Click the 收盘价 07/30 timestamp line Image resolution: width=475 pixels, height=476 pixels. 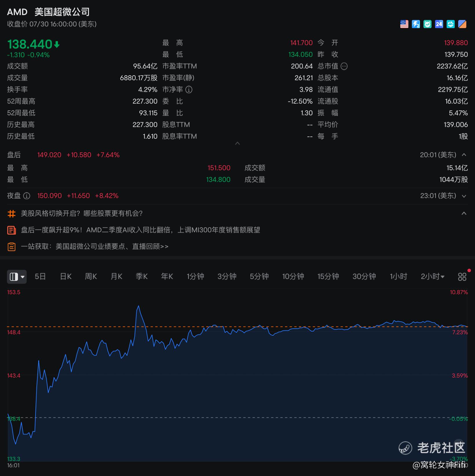coord(52,24)
